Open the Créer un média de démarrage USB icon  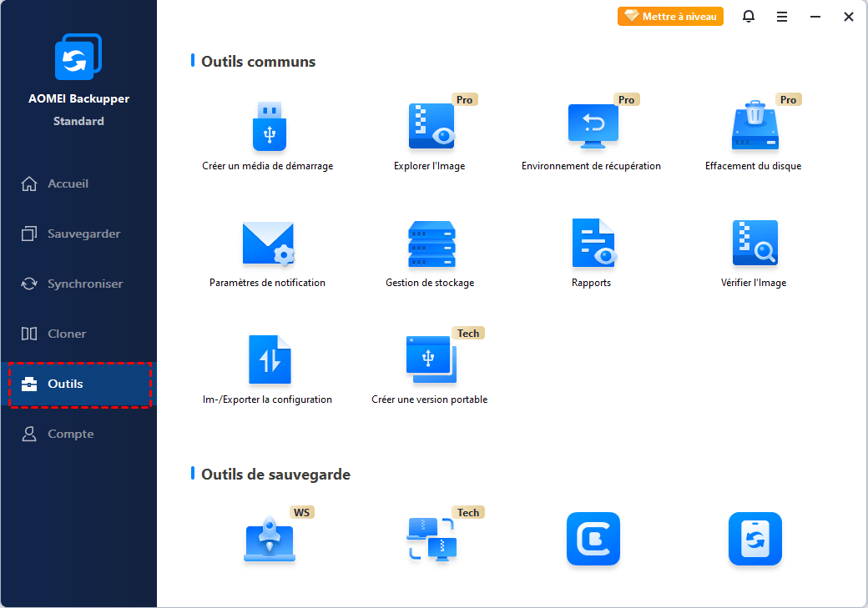[270, 127]
